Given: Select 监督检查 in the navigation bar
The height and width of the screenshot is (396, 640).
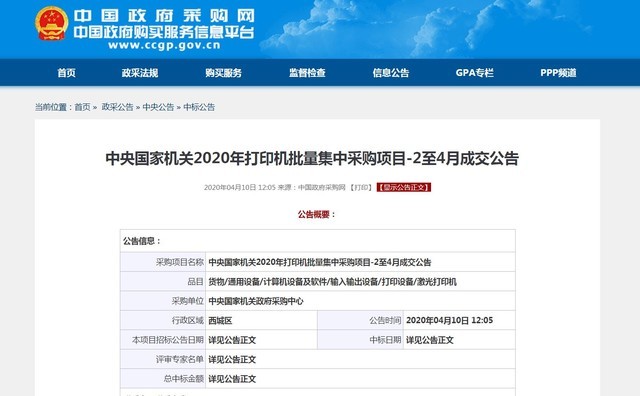Looking at the screenshot, I should tap(307, 73).
